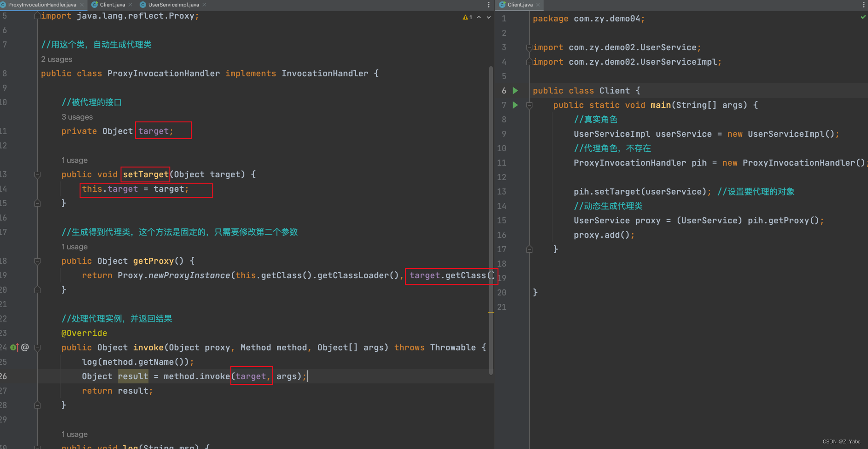Image resolution: width=868 pixels, height=449 pixels.
Task: Click the left editor vertical scrollbar
Action: 491,221
